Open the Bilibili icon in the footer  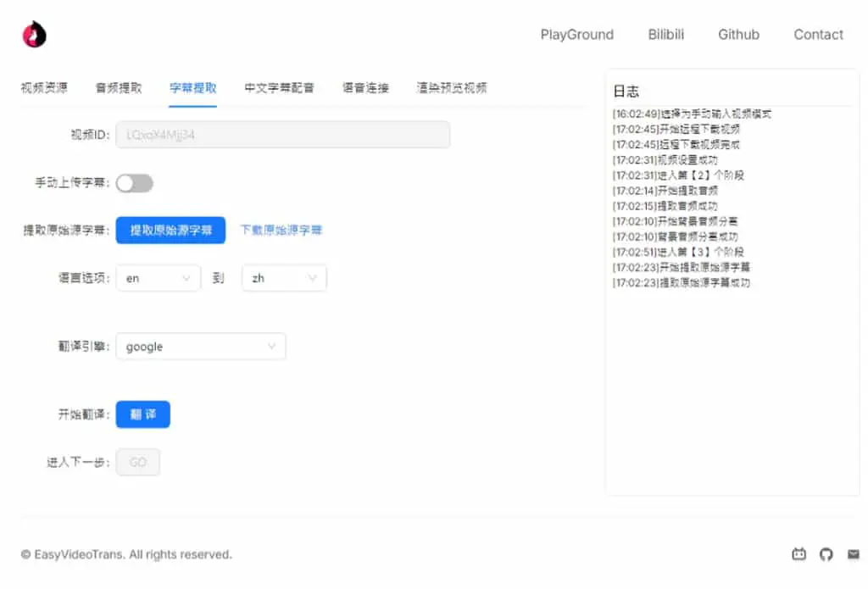[x=798, y=554]
